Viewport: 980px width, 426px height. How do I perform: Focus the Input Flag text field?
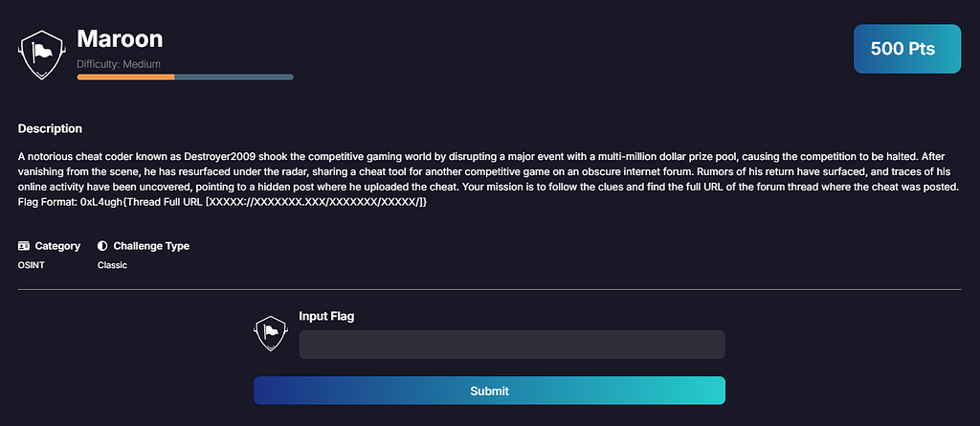(512, 345)
